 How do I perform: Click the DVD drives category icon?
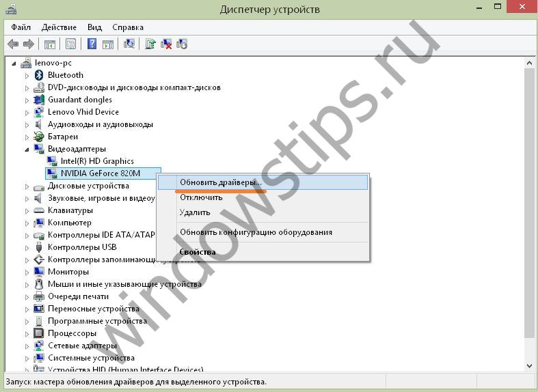[39, 87]
